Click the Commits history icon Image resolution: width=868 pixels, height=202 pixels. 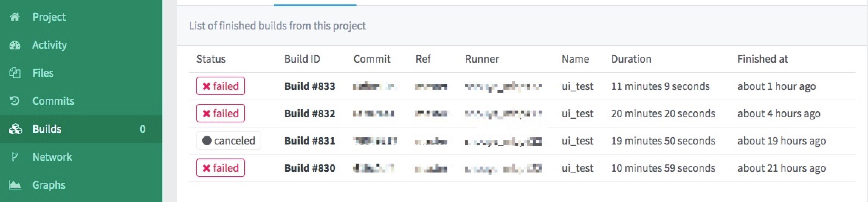click(15, 101)
